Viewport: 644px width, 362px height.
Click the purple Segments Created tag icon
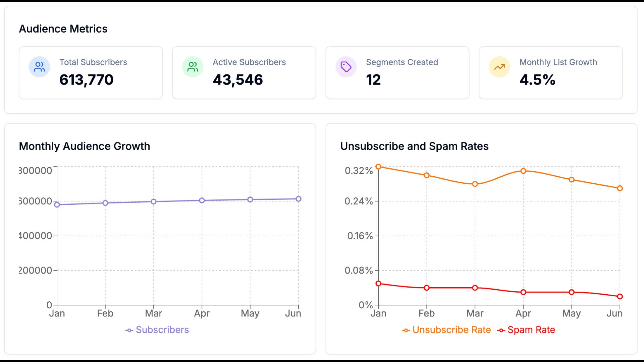coord(346,67)
